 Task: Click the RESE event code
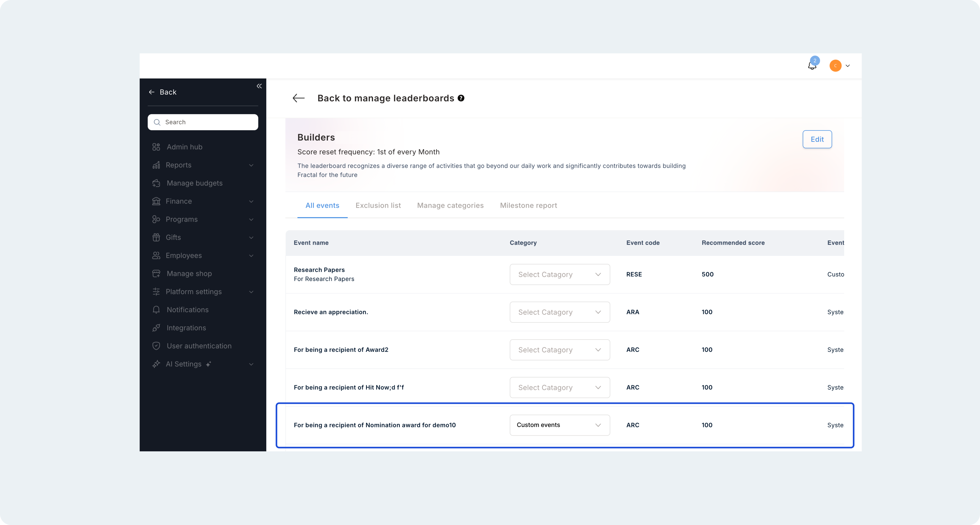[x=634, y=274]
